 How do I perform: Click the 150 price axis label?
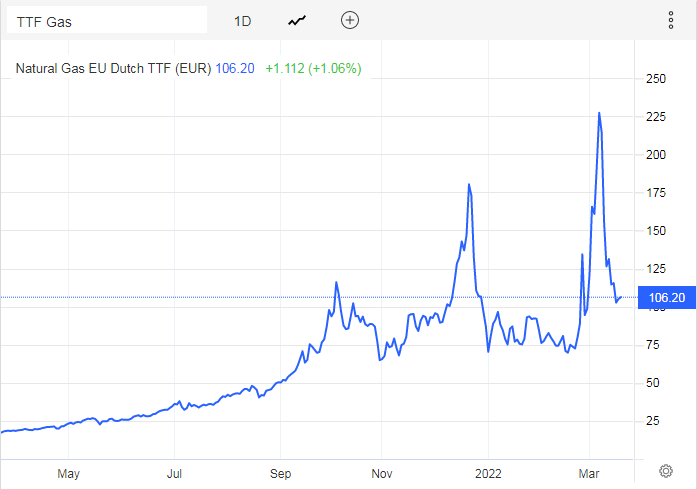(656, 231)
